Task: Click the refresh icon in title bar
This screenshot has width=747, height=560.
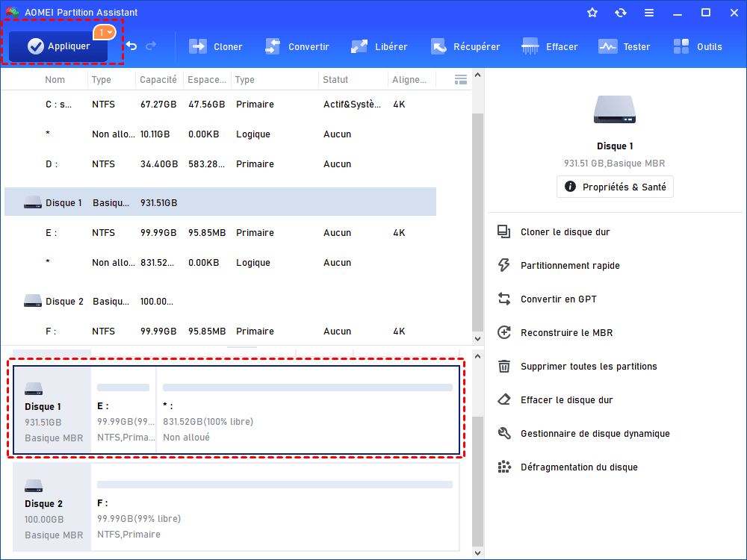Action: coord(620,13)
